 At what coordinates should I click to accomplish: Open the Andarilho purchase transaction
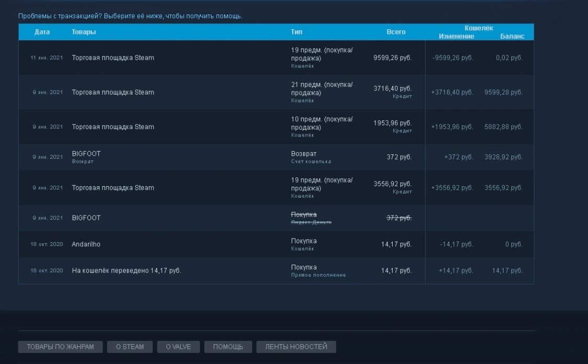(x=276, y=244)
